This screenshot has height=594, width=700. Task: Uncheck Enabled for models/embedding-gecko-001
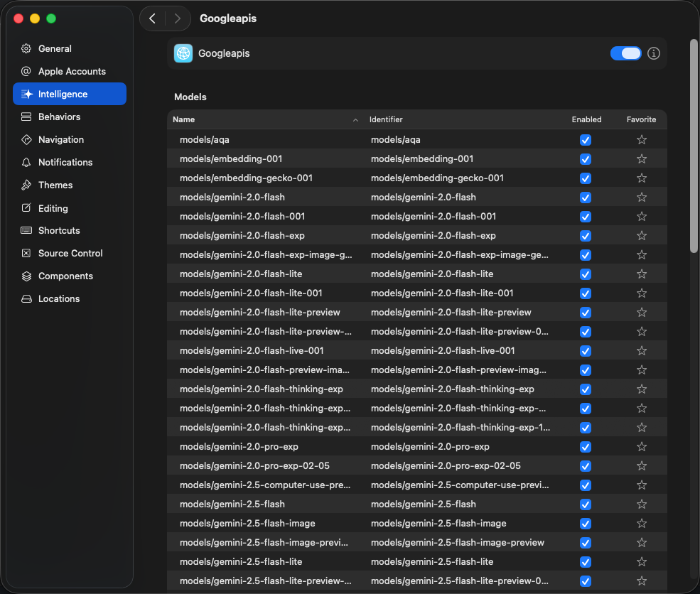(586, 178)
